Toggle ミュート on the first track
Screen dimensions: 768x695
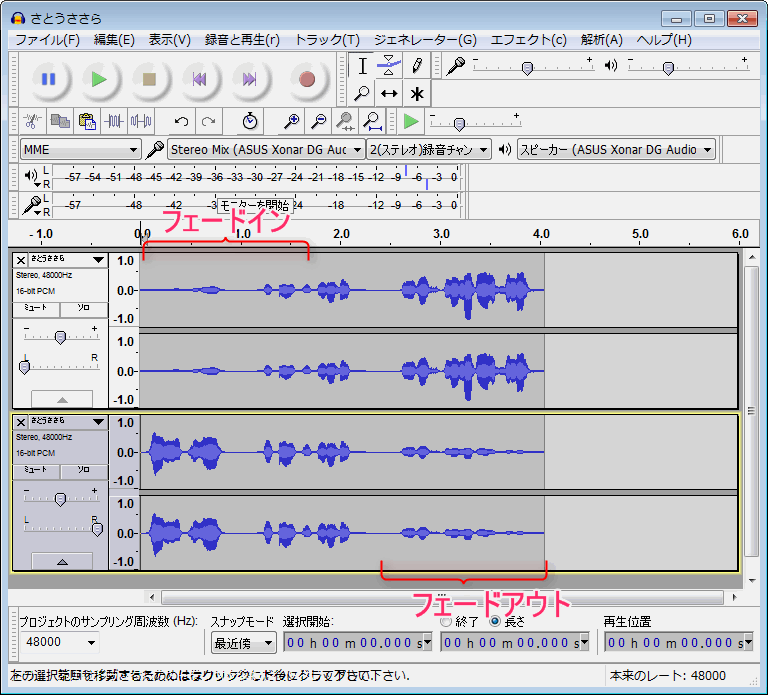coord(36,308)
